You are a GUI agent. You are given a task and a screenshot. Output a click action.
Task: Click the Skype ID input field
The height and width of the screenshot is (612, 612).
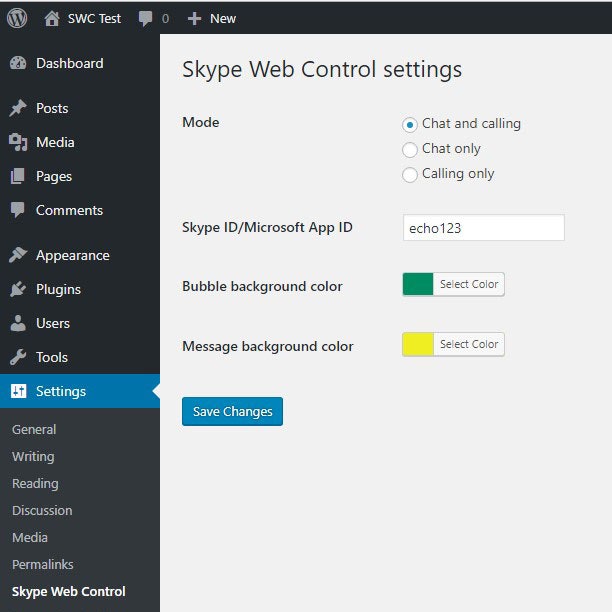(484, 228)
